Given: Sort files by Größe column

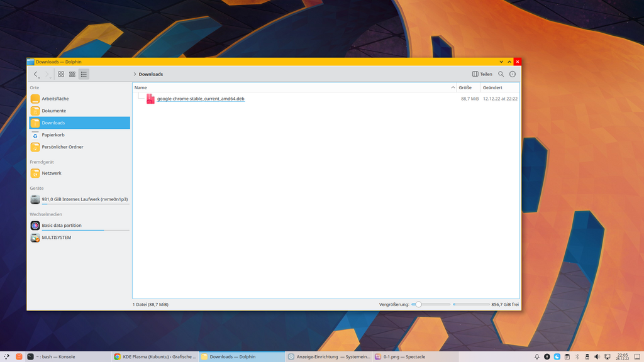Looking at the screenshot, I should pos(465,87).
